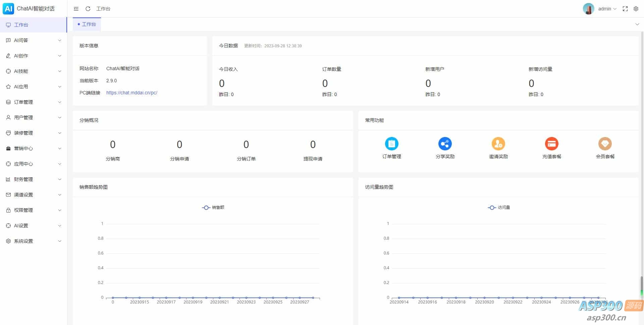Image resolution: width=644 pixels, height=325 pixels.
Task: Open the 分享奖励 share icon
Action: click(445, 144)
